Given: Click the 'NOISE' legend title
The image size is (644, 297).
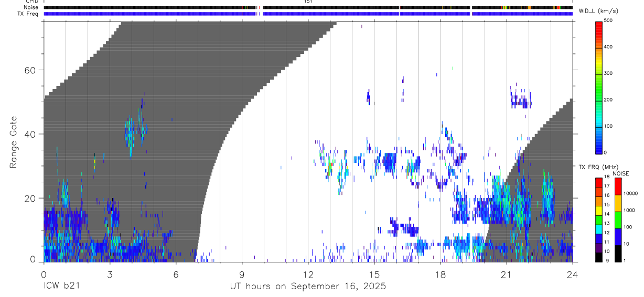Looking at the screenshot, I should [621, 173].
